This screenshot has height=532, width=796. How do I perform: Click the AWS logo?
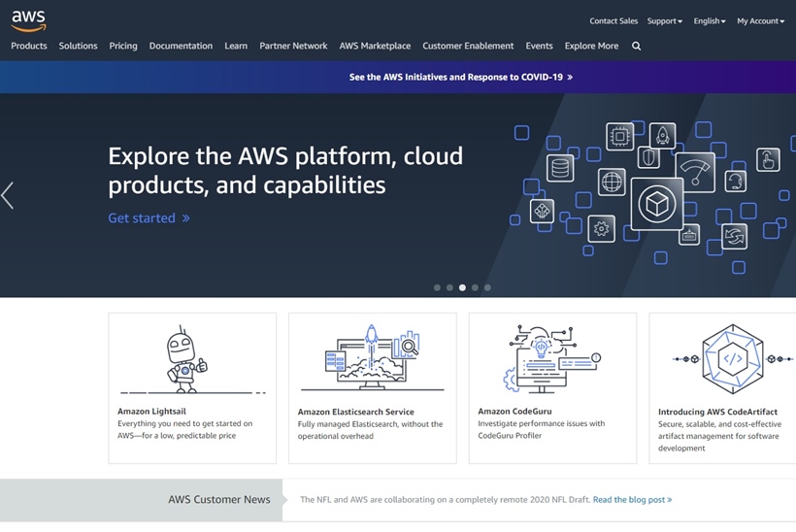pyautogui.click(x=29, y=20)
